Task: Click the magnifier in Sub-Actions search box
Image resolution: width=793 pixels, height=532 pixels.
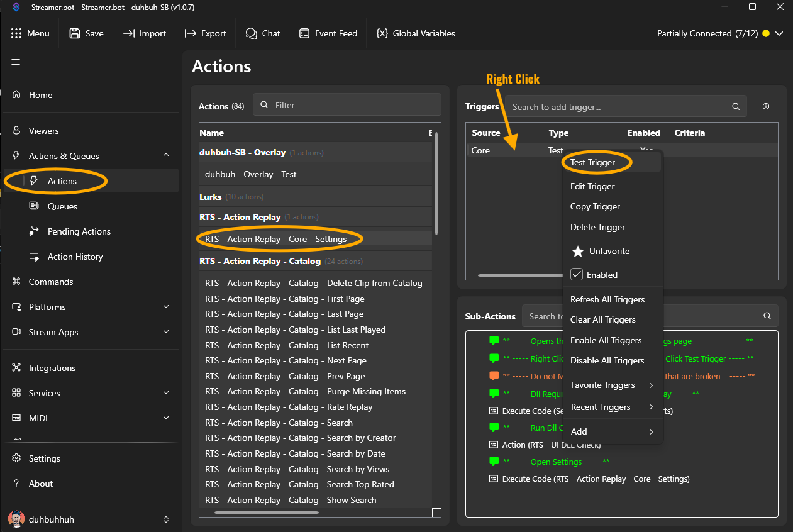Action: 767,316
